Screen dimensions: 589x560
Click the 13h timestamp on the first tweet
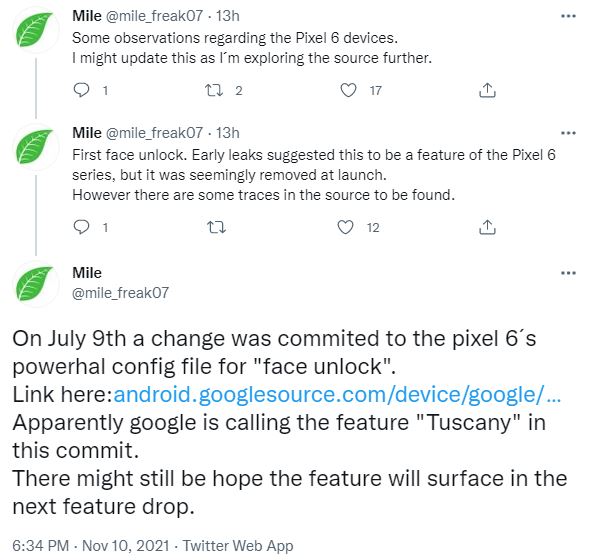(x=228, y=16)
